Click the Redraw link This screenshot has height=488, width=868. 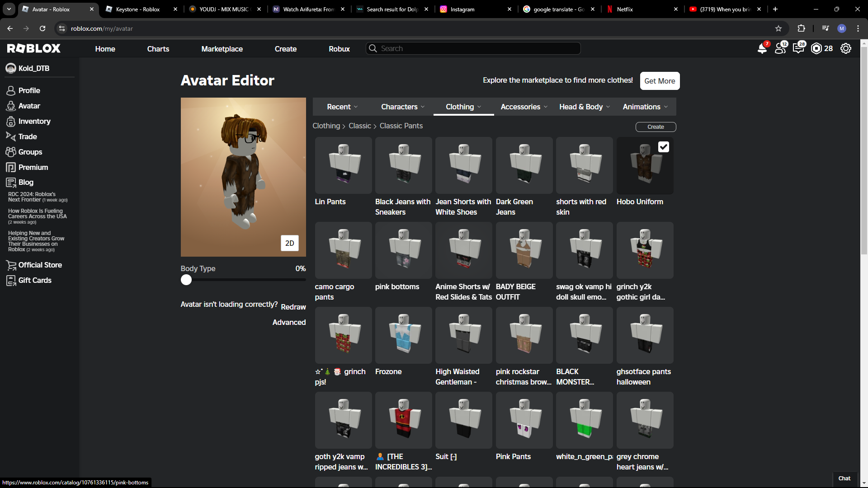click(293, 307)
